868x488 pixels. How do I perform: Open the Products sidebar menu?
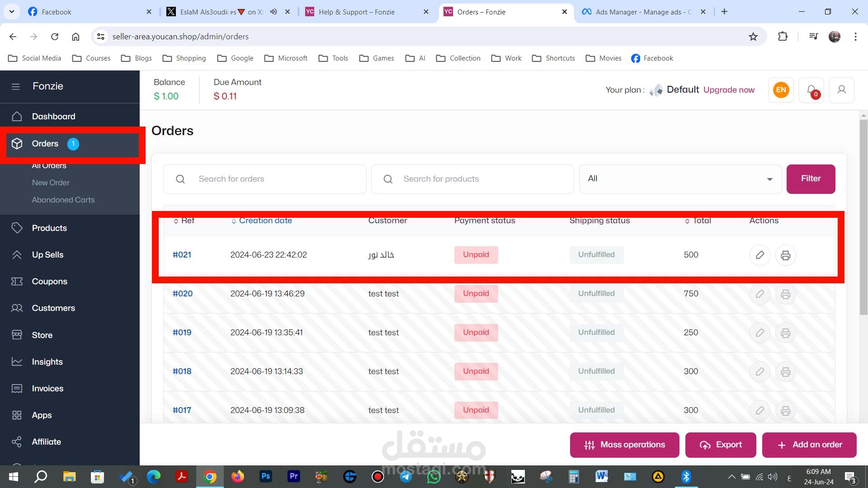click(x=49, y=228)
